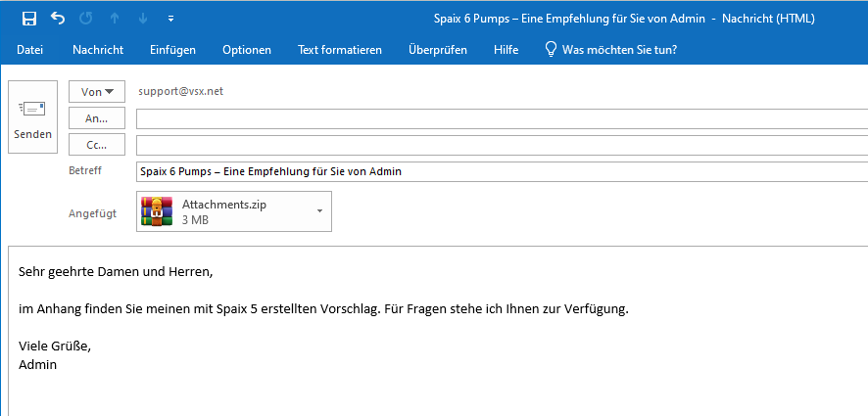Open the Customize Quick Access Toolbar dropdown
The width and height of the screenshot is (868, 416).
coord(171,19)
